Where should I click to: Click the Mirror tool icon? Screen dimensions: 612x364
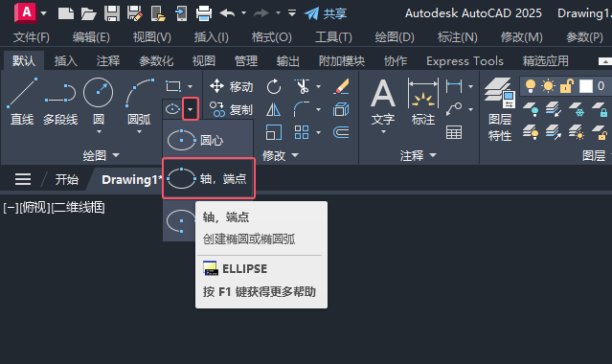[274, 110]
